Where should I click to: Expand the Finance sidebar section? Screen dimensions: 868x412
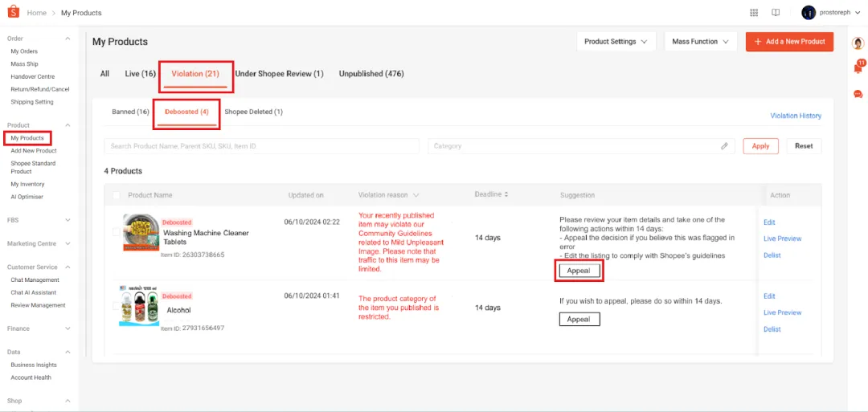68,328
